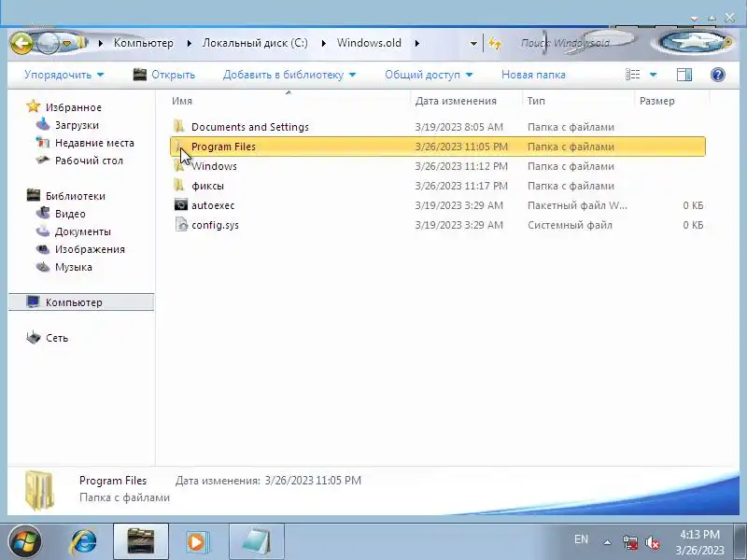Toggle the preview pane button

684,75
